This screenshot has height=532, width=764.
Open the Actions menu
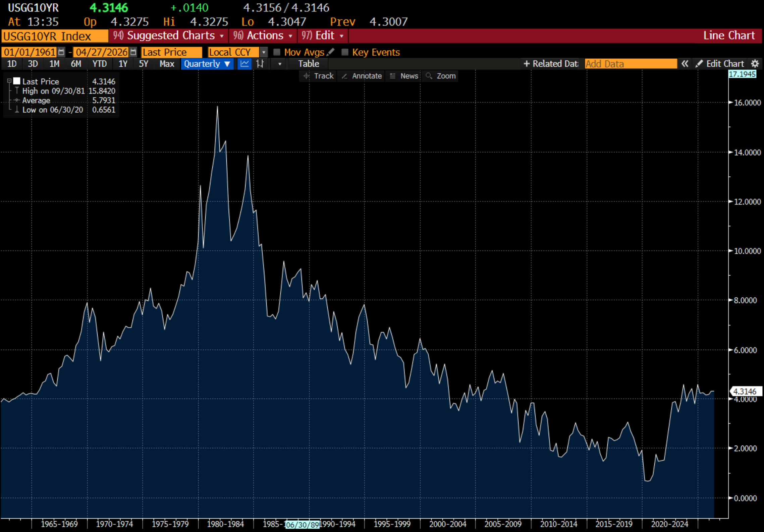click(263, 36)
